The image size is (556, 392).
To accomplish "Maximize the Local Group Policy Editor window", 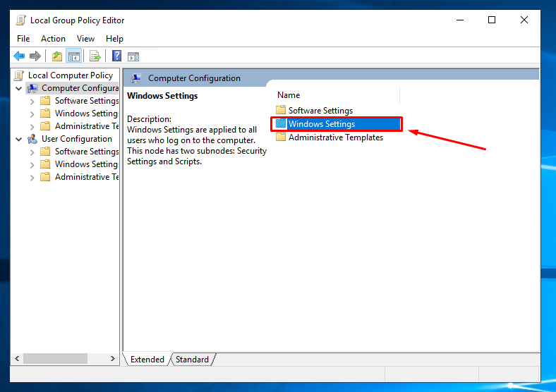I will pyautogui.click(x=492, y=20).
